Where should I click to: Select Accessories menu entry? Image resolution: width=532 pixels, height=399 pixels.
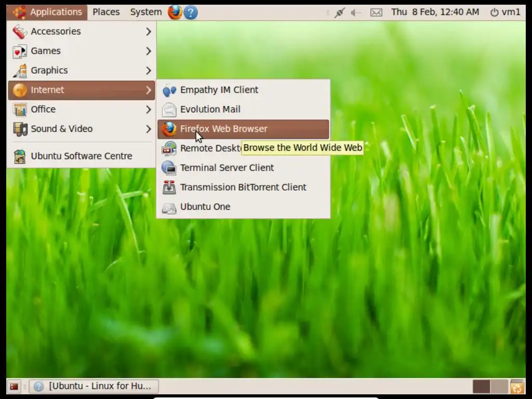click(x=82, y=32)
